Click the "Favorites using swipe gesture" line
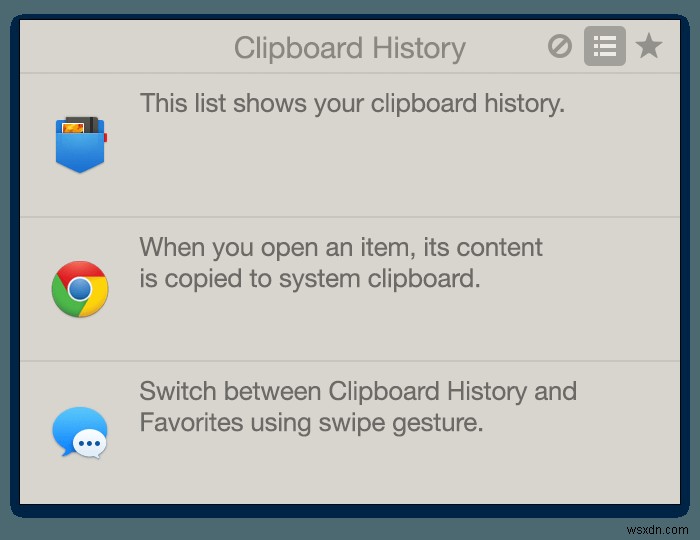 click(x=311, y=423)
